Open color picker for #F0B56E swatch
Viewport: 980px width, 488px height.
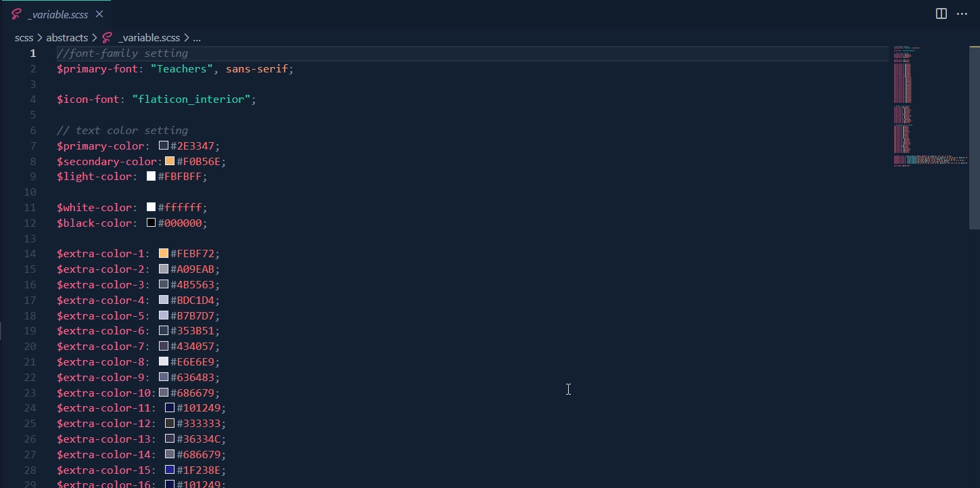click(170, 161)
